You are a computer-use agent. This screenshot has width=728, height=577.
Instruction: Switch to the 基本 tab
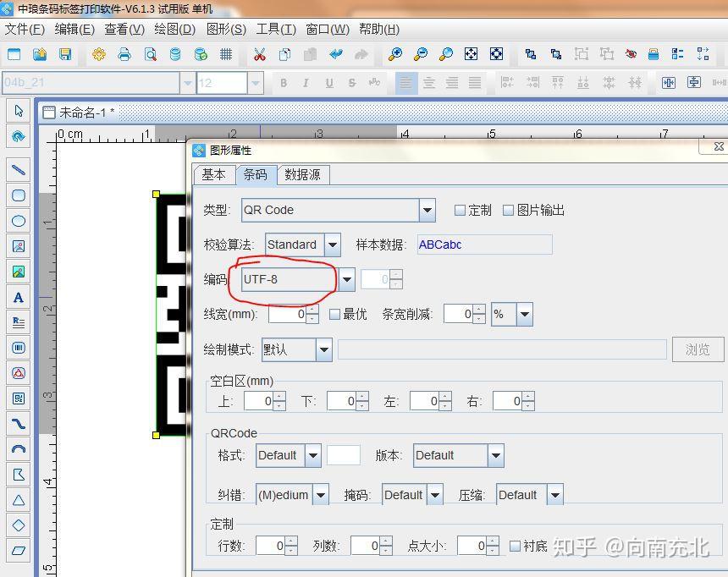pyautogui.click(x=213, y=174)
